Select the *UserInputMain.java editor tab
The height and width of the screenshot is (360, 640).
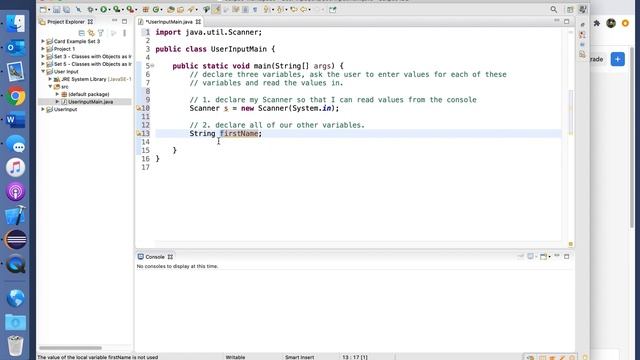pyautogui.click(x=169, y=22)
